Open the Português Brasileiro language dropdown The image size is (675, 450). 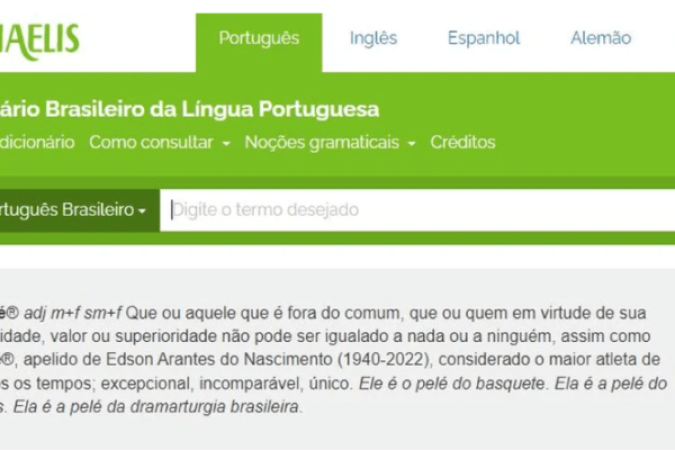click(70, 210)
